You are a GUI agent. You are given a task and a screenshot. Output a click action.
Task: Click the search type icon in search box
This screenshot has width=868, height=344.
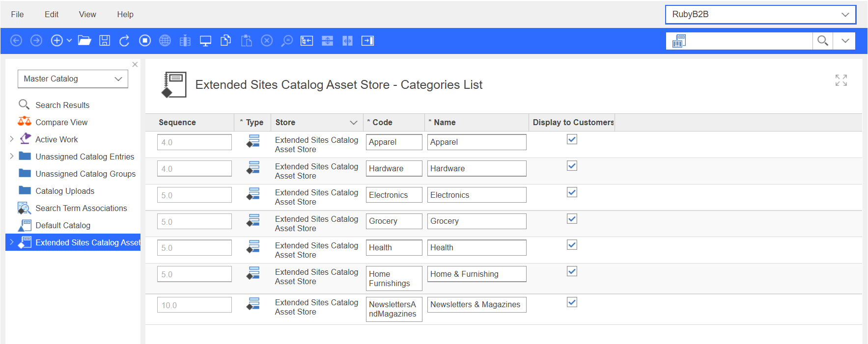coord(679,41)
